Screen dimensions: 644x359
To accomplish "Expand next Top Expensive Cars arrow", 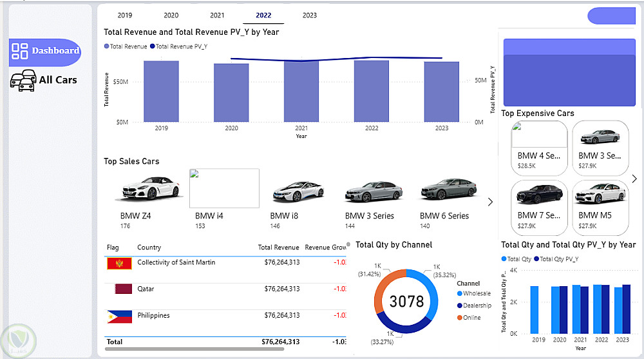I will (634, 179).
